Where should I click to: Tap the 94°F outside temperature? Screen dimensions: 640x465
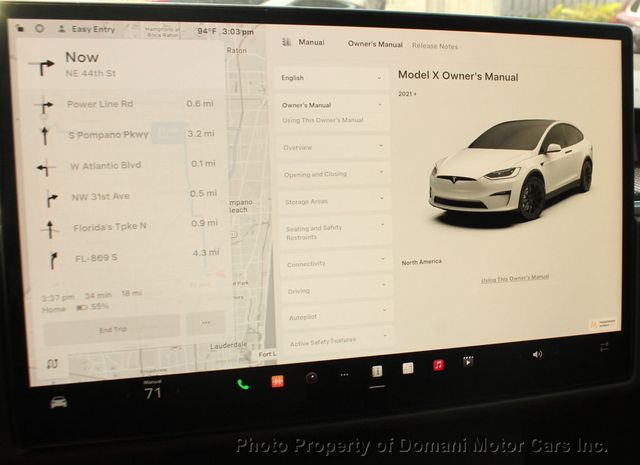point(207,31)
